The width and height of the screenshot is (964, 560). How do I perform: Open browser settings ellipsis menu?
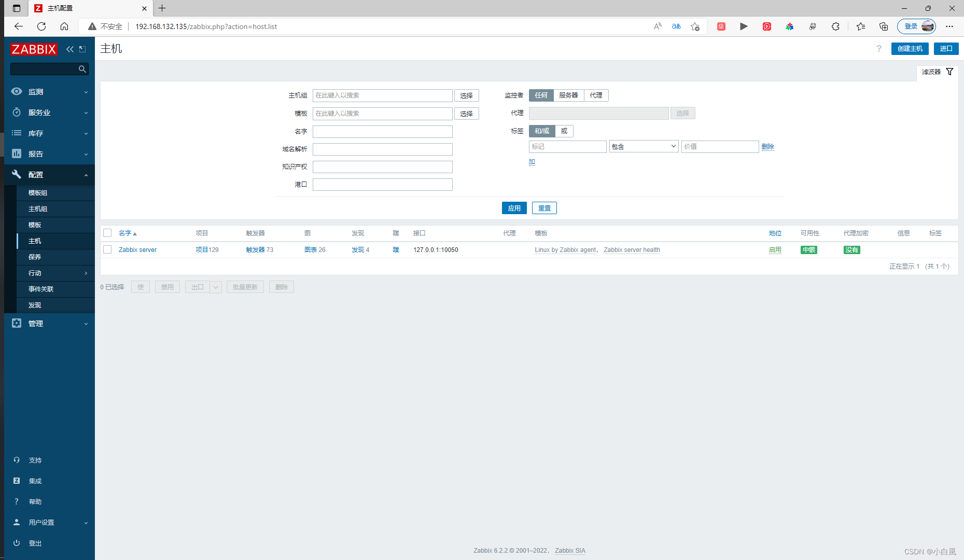coord(949,26)
